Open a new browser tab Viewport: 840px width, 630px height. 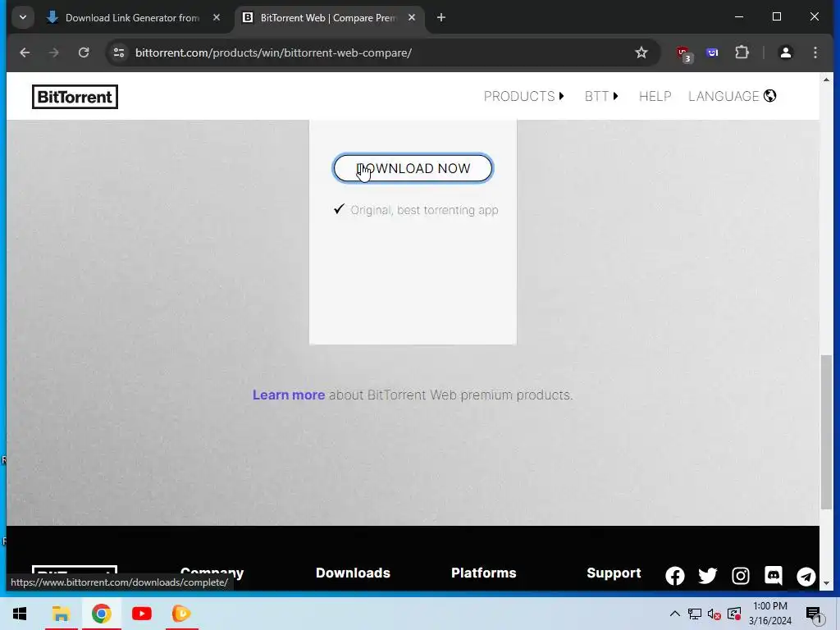[x=441, y=18]
